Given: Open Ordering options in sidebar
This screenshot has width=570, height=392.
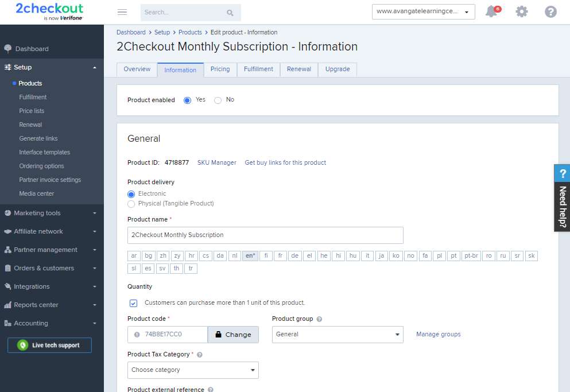Looking at the screenshot, I should pyautogui.click(x=41, y=166).
